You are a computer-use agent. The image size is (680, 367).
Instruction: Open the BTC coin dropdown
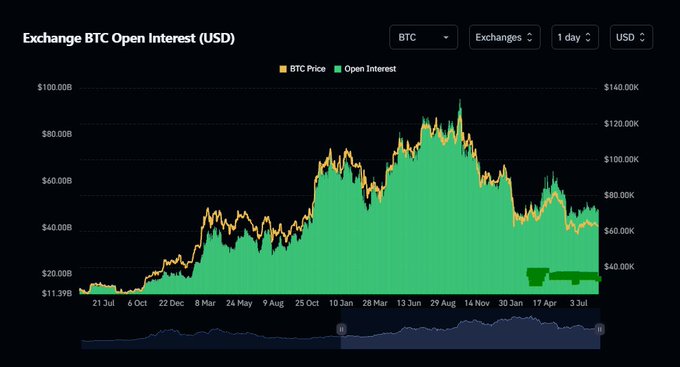click(423, 37)
